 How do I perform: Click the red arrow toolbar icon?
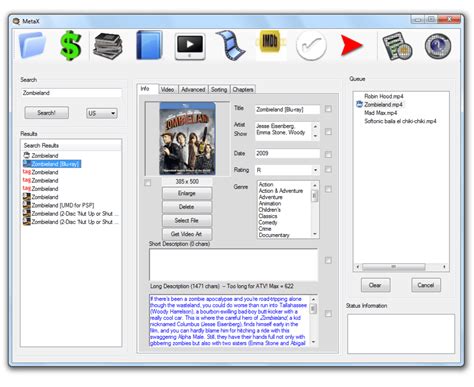click(351, 45)
